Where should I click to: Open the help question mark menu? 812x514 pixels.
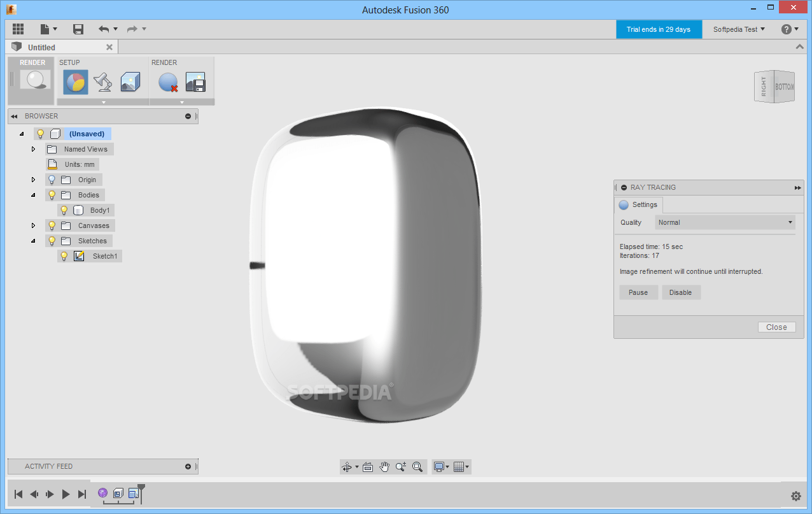[790, 29]
